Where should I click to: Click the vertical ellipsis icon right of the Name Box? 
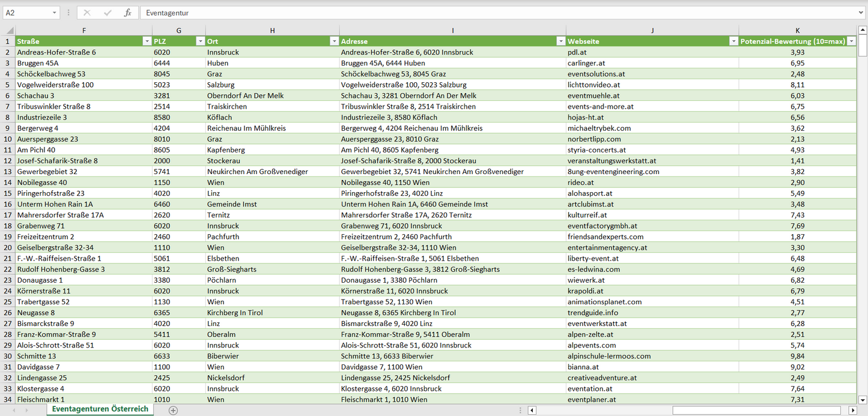point(69,12)
